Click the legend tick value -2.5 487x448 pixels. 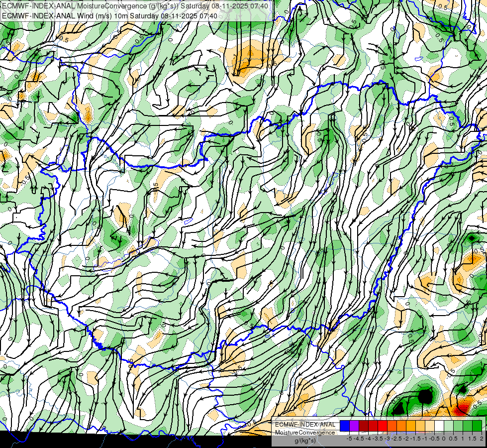[396, 439]
